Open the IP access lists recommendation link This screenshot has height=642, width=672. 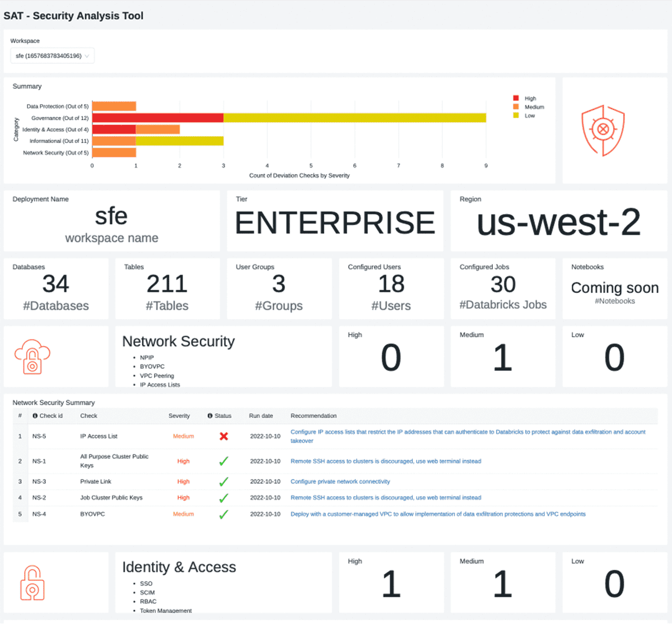pyautogui.click(x=468, y=432)
